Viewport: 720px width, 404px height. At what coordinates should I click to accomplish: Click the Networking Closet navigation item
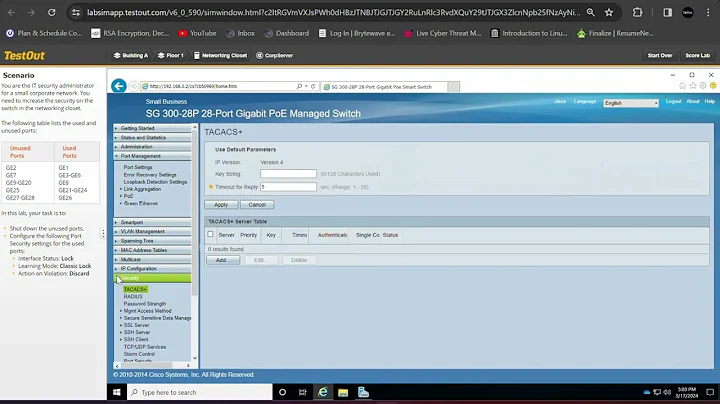click(x=220, y=56)
